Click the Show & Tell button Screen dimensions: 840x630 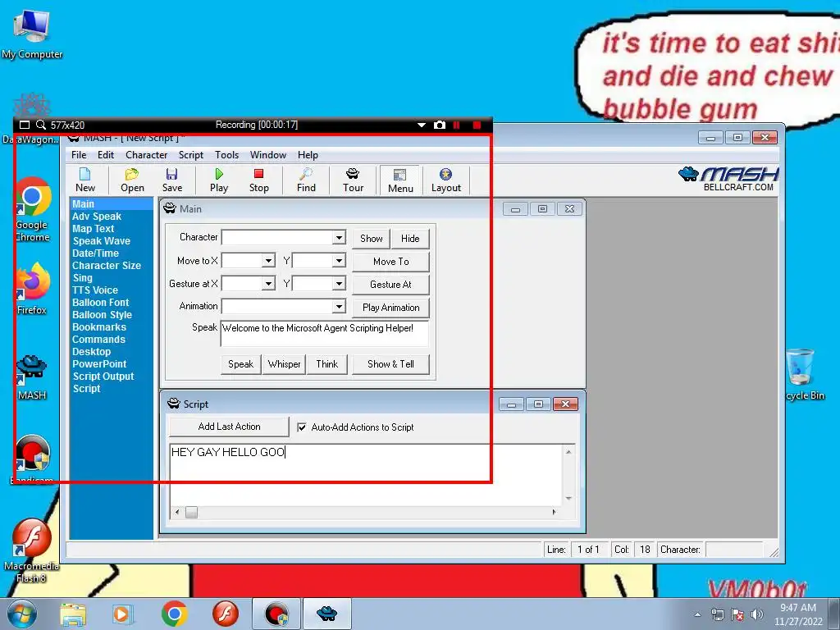pyautogui.click(x=390, y=364)
